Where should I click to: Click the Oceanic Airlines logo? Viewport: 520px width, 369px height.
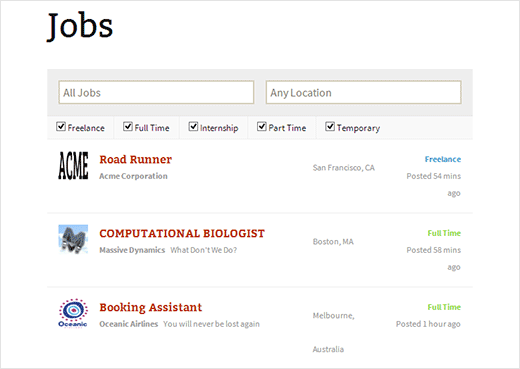point(73,313)
